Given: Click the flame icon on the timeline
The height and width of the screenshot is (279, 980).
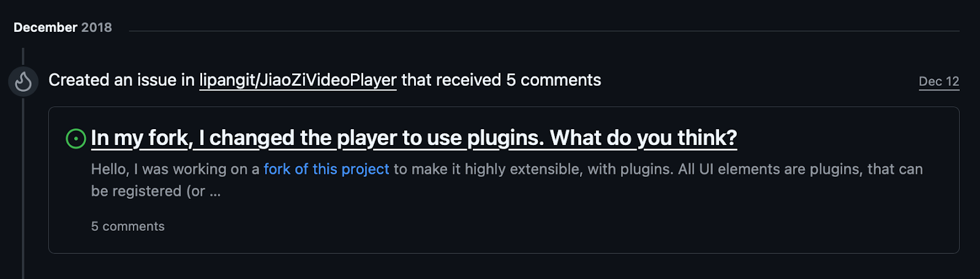Looking at the screenshot, I should pos(23,81).
